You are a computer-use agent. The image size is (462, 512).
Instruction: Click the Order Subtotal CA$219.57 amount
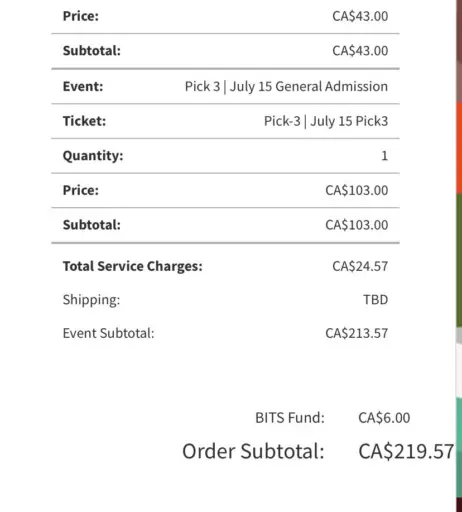click(406, 451)
